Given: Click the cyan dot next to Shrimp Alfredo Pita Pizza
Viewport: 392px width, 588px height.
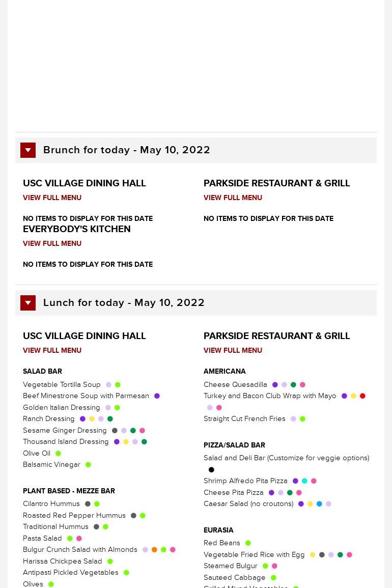Looking at the screenshot, I should (x=304, y=481).
